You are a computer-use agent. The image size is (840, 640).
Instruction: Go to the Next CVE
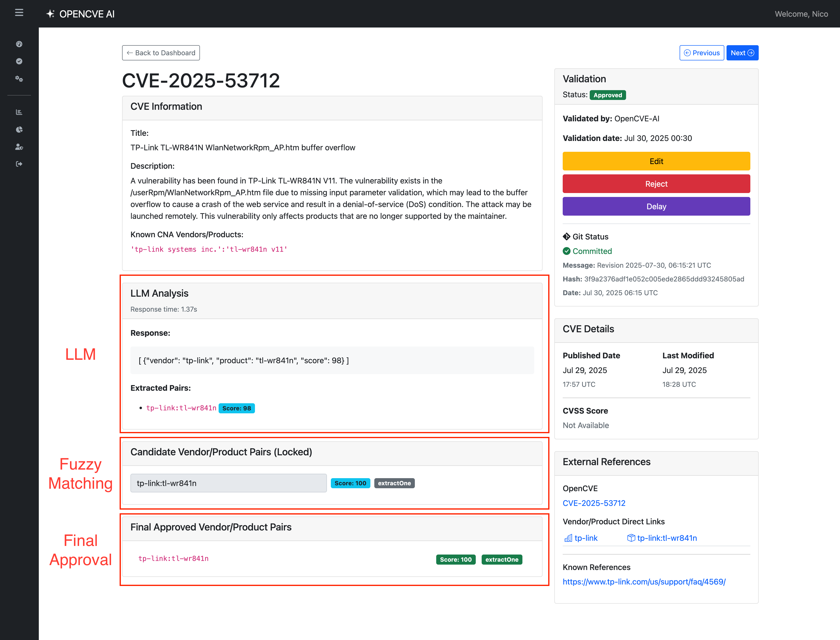click(x=742, y=53)
